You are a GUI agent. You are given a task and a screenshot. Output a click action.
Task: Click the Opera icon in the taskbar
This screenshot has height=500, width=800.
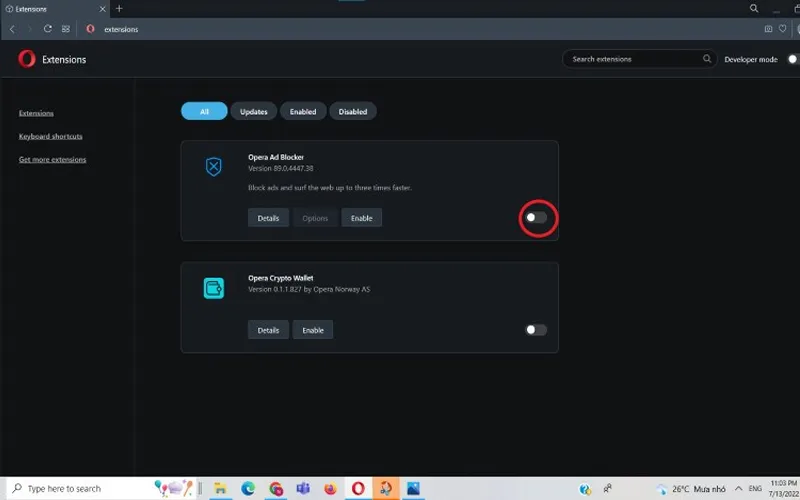[358, 489]
